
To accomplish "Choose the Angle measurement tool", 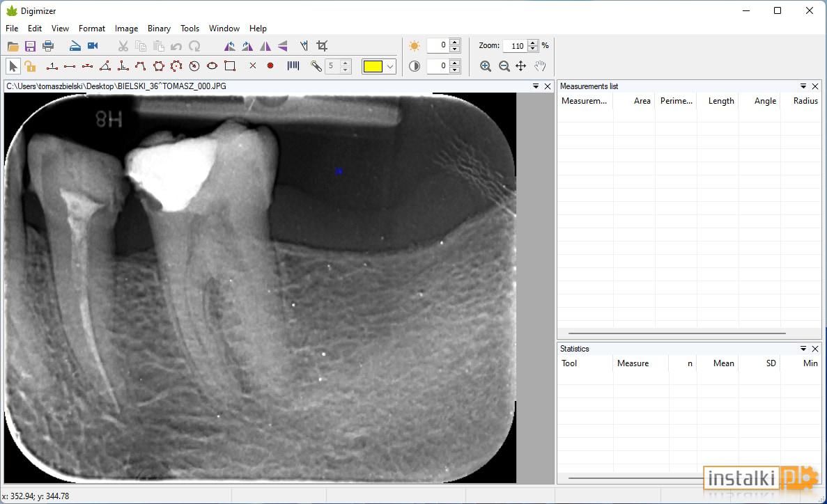I will 105,66.
